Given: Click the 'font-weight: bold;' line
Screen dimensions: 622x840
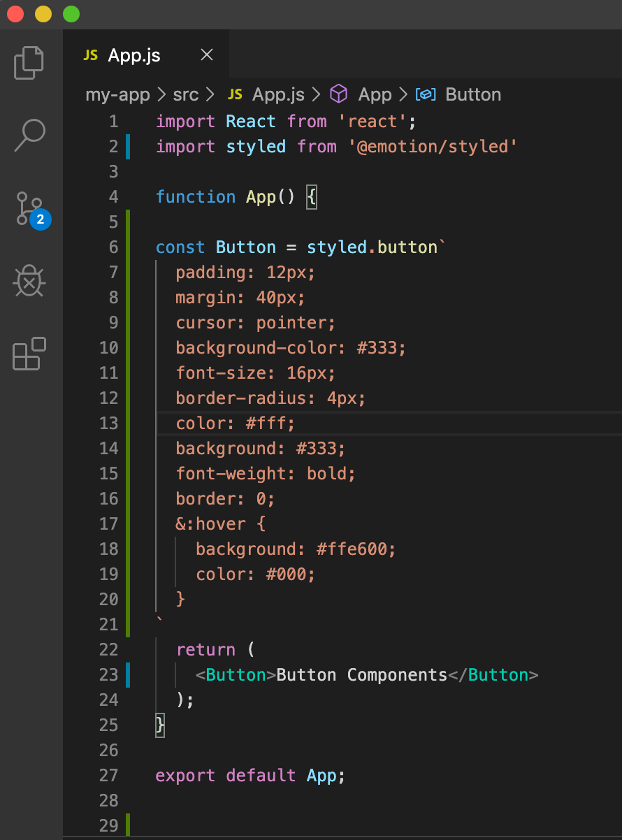Looking at the screenshot, I should coord(266,474).
